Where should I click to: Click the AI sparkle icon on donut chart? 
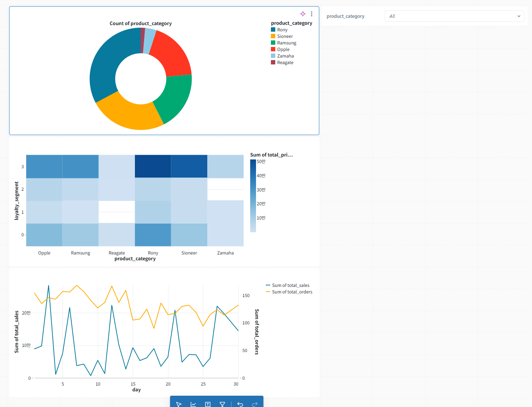pyautogui.click(x=303, y=14)
